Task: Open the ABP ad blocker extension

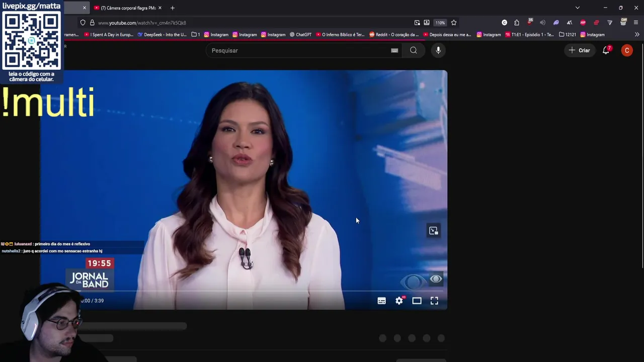Action: click(x=583, y=23)
